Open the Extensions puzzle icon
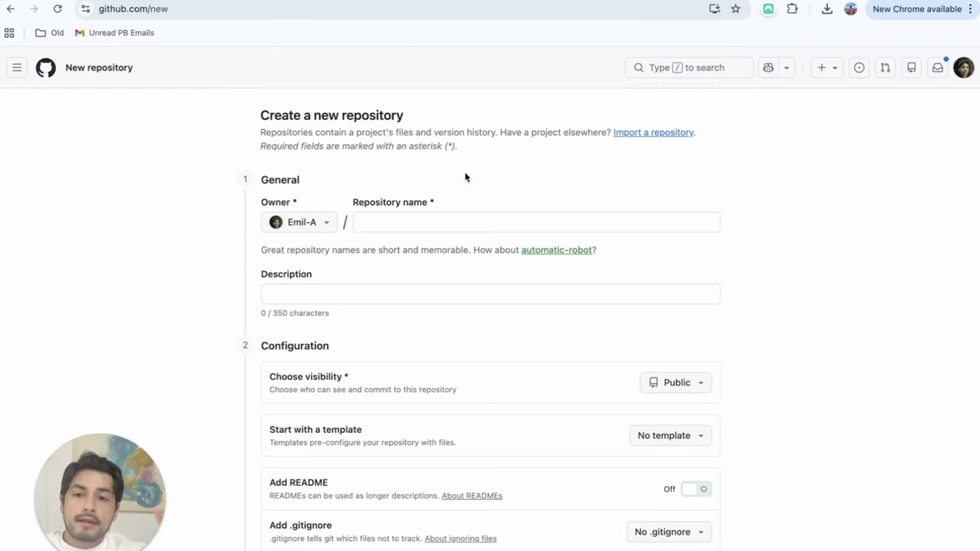 [x=792, y=9]
